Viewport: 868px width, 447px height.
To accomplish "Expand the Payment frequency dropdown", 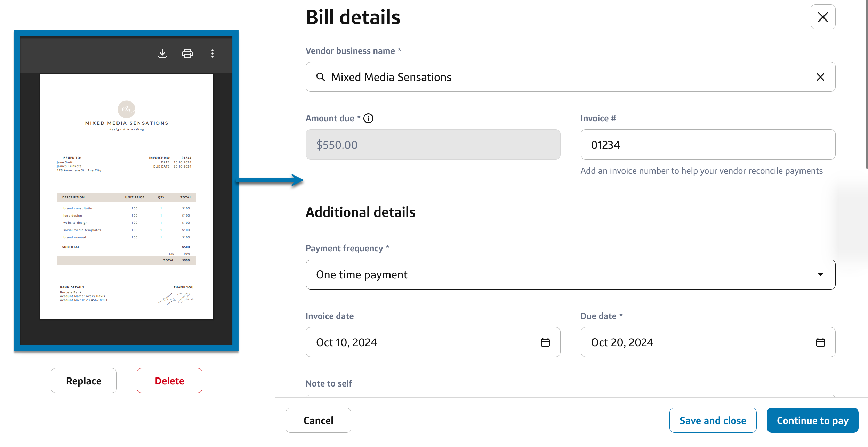I will pyautogui.click(x=570, y=275).
